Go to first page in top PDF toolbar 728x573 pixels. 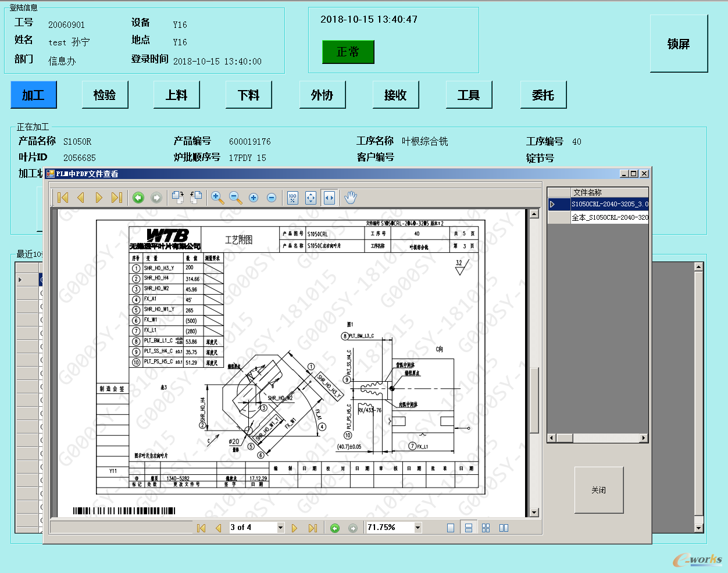point(63,198)
